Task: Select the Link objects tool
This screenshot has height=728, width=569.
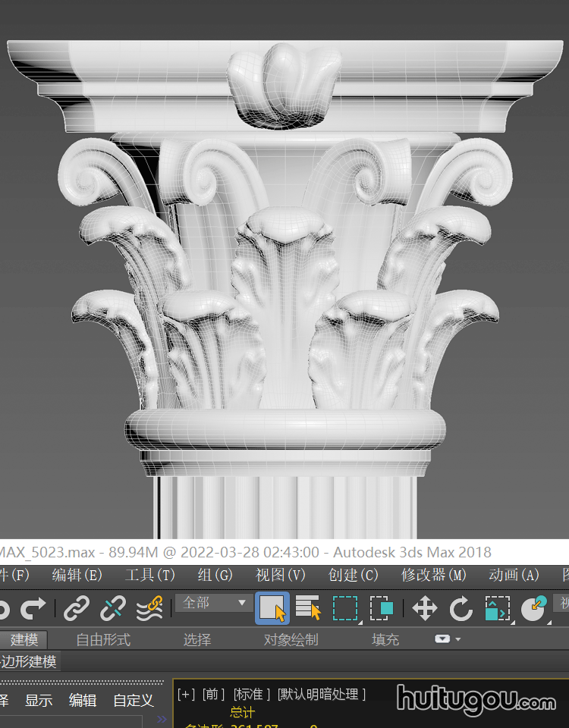Action: point(77,608)
